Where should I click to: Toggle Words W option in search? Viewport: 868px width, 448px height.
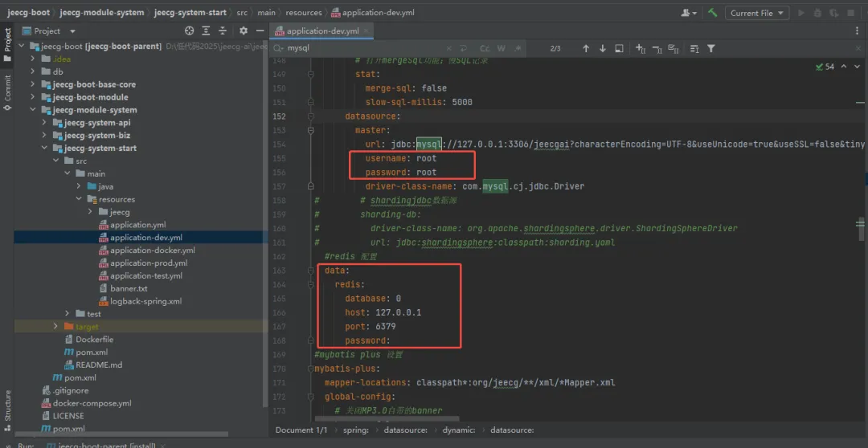501,49
